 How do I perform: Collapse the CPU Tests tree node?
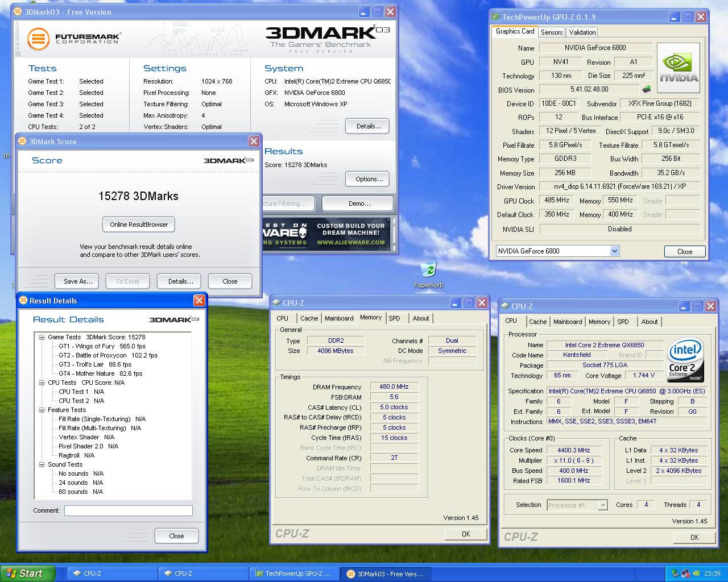(x=42, y=383)
